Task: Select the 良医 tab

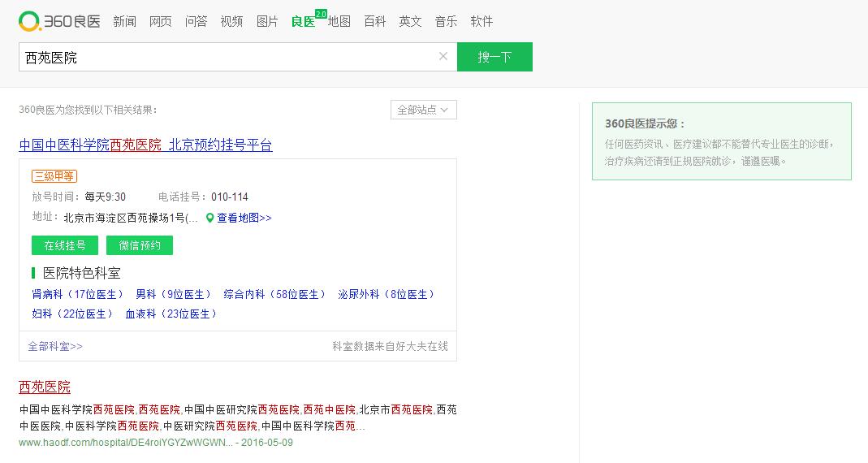Action: (304, 22)
